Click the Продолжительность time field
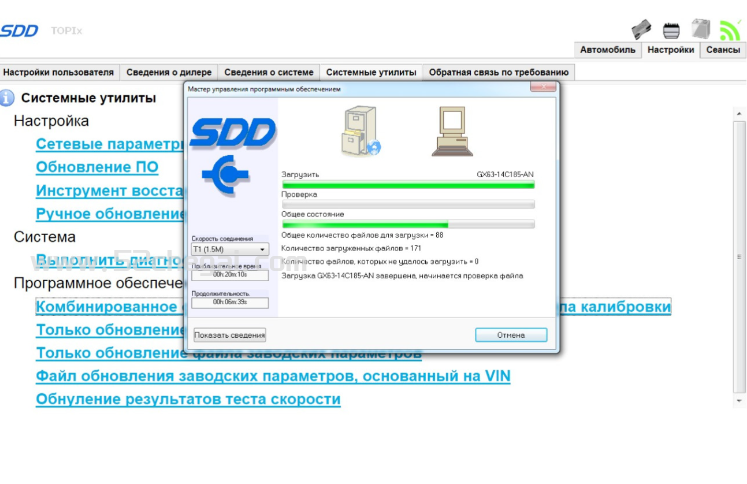The height and width of the screenshot is (484, 747). pyautogui.click(x=230, y=302)
